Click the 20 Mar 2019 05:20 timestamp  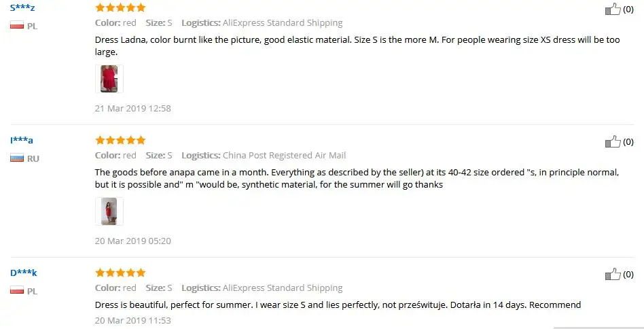[132, 241]
